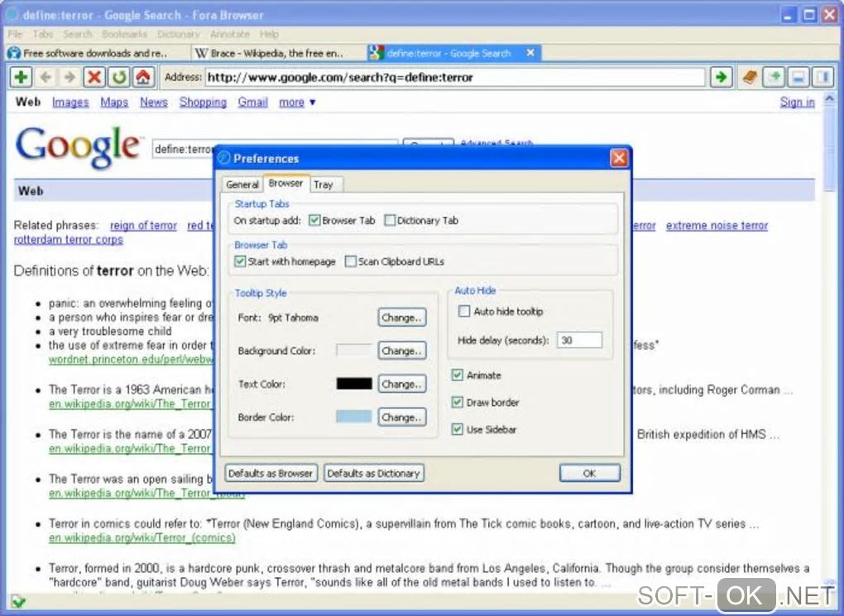This screenshot has height=616, width=844.
Task: Select the Browser preferences tab
Action: (x=285, y=183)
